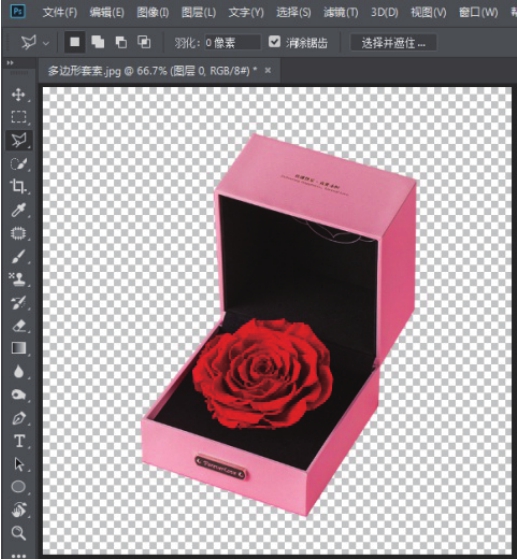Select the Clone Stamp tool
The image size is (517, 560).
click(x=18, y=279)
